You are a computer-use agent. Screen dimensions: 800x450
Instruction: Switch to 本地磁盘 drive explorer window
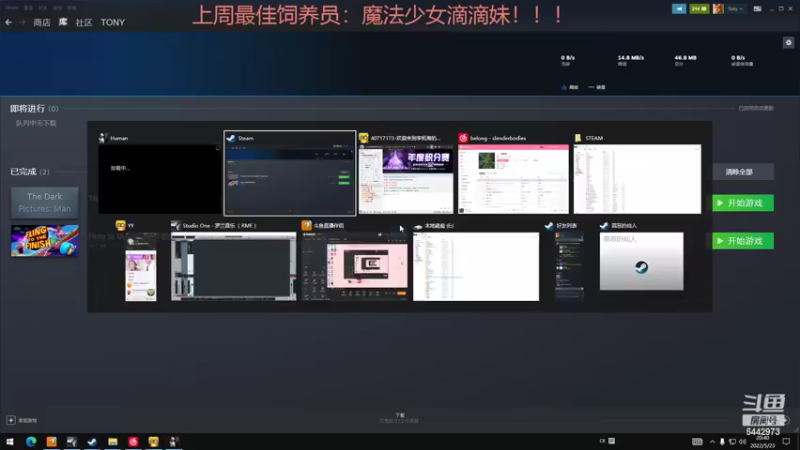tap(476, 267)
